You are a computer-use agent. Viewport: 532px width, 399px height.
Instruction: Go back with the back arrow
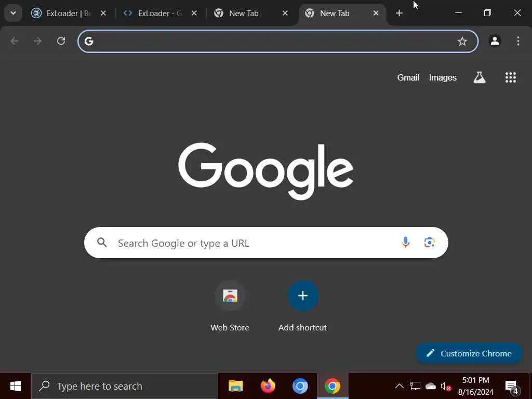click(x=14, y=41)
